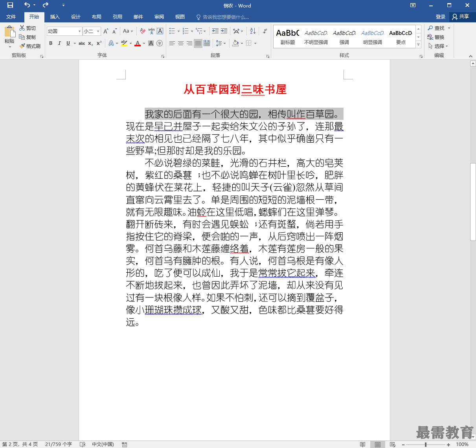476x448 pixels.
Task: Apply distributed alignment
Action: (x=207, y=43)
